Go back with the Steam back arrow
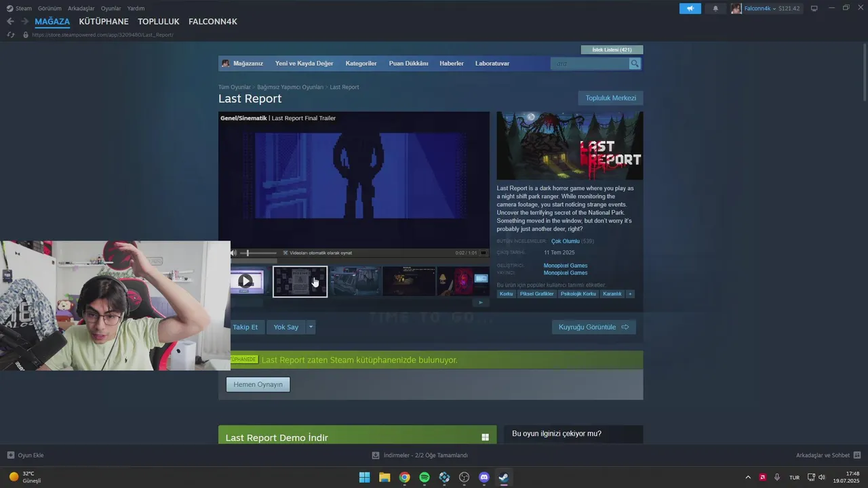 10,22
